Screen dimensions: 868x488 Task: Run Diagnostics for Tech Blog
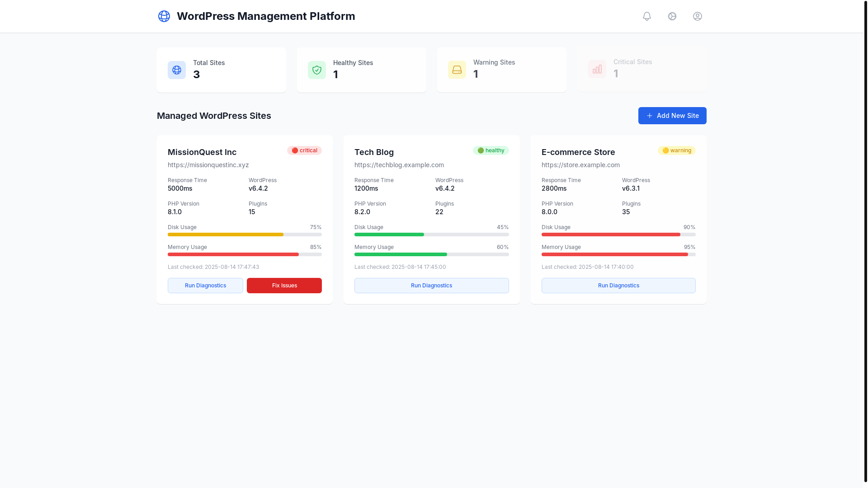tap(432, 286)
